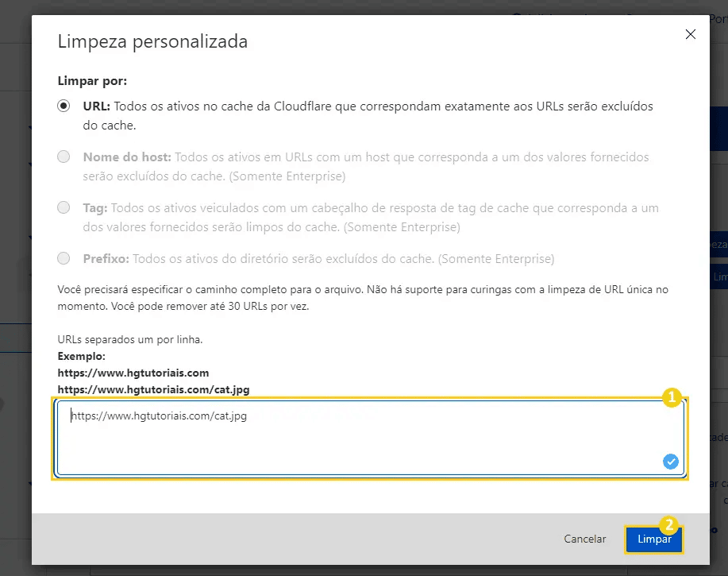Viewport: 728px width, 576px height.
Task: Click the yellow number 2 annotation badge
Action: click(x=669, y=525)
